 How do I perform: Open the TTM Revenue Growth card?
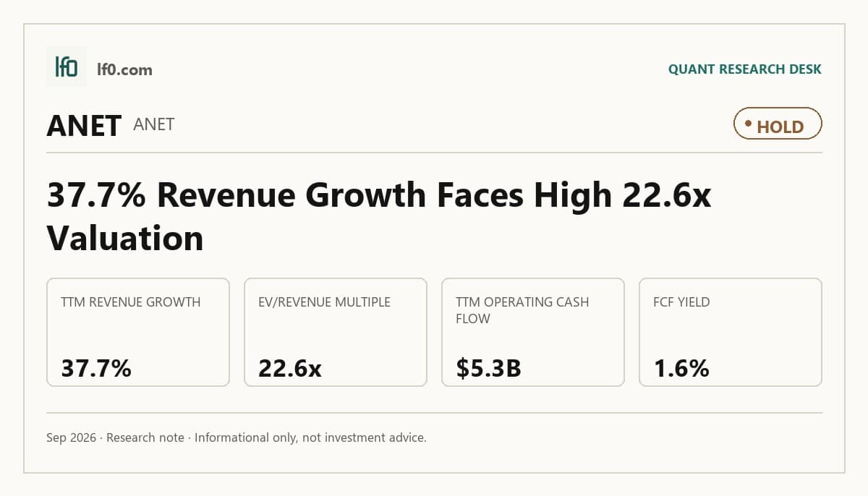coord(138,332)
